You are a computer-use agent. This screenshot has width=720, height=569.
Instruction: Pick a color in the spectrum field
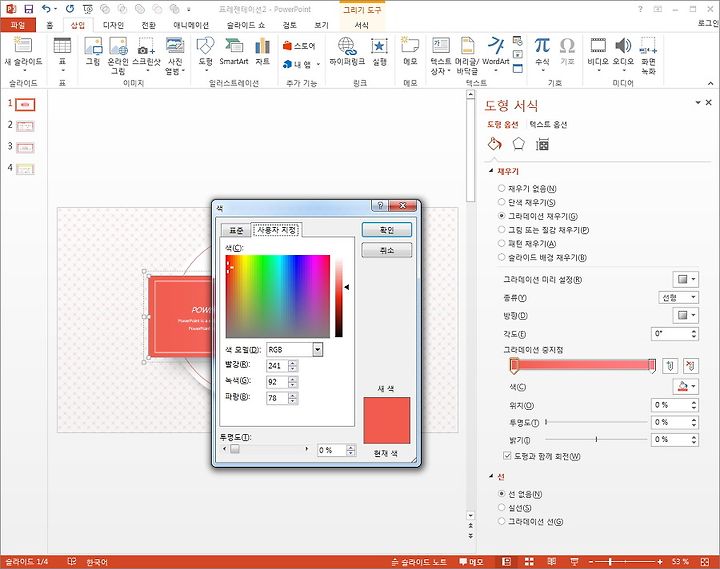[278, 296]
